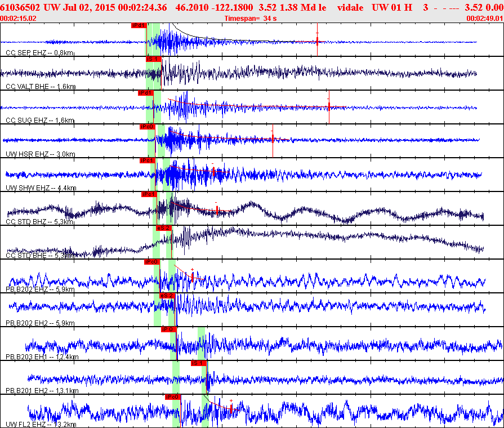Select the iPc0 pick flag on PB B202 EHZ
The height and width of the screenshot is (428, 504).
click(x=152, y=262)
